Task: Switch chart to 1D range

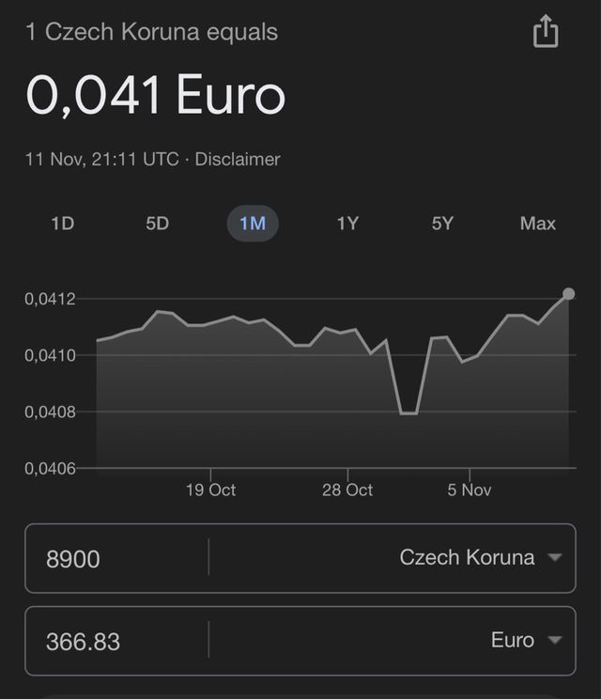Action: click(62, 224)
